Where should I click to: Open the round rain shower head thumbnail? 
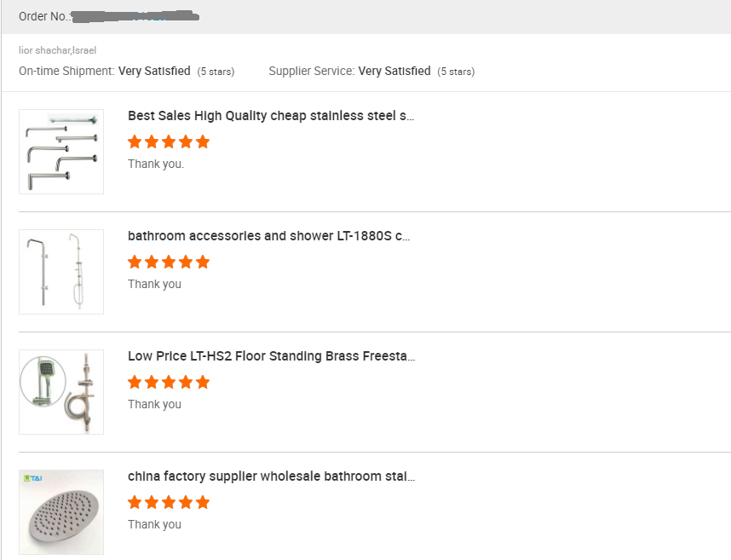61,512
